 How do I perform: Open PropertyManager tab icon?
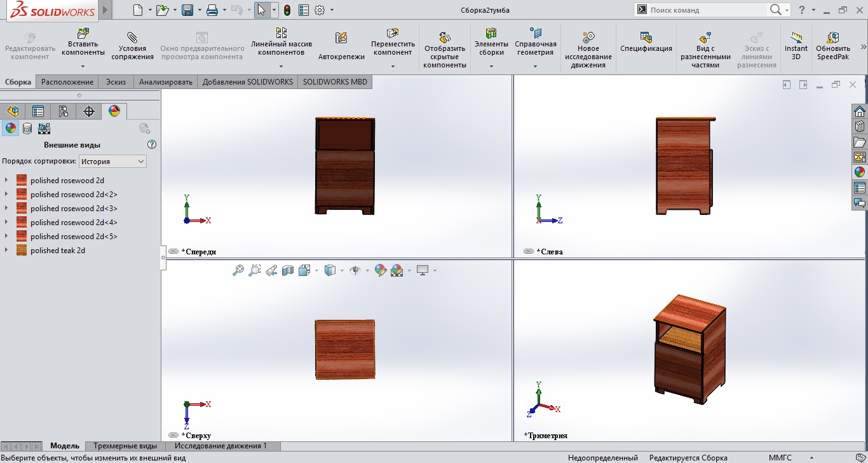coord(38,111)
